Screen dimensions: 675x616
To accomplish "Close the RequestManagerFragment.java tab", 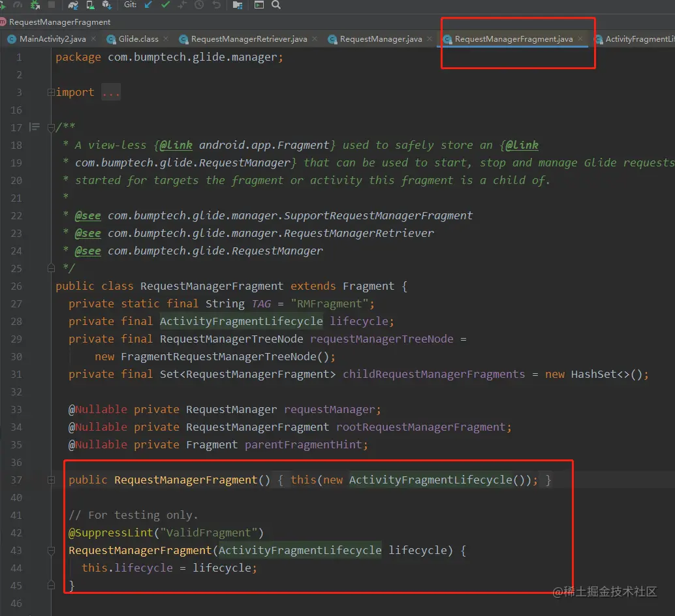I will [x=580, y=38].
